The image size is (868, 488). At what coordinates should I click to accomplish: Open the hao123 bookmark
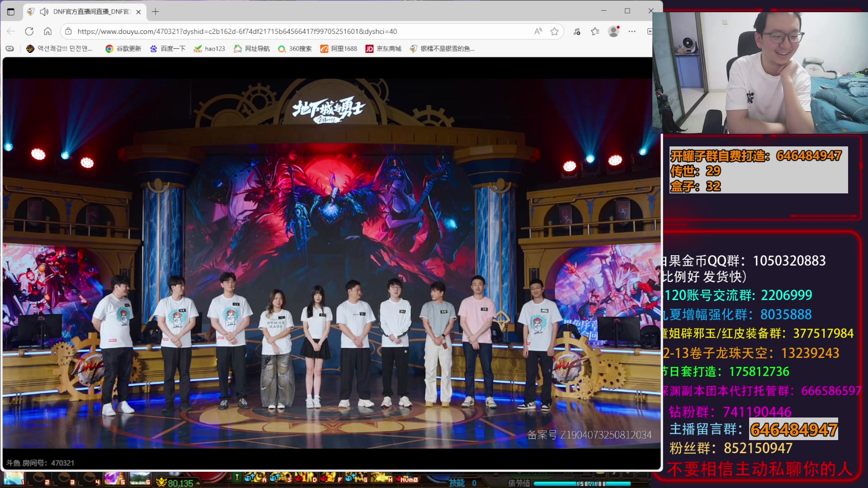tap(209, 48)
